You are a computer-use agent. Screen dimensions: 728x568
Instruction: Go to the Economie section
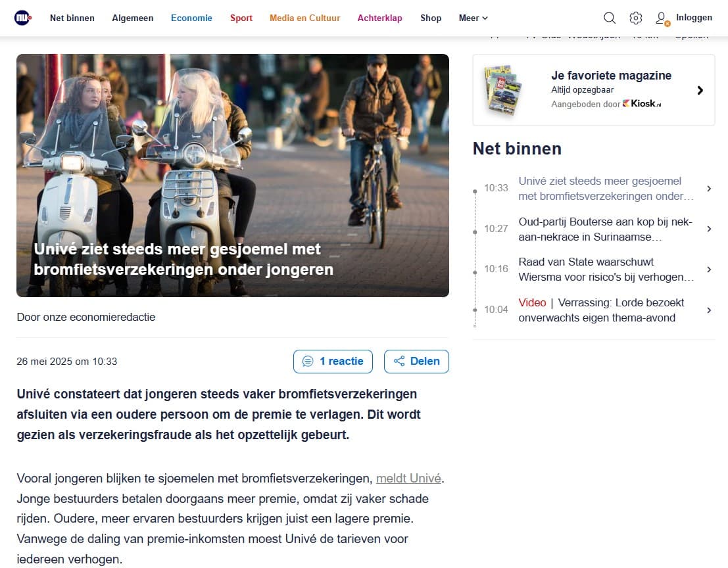pos(191,18)
